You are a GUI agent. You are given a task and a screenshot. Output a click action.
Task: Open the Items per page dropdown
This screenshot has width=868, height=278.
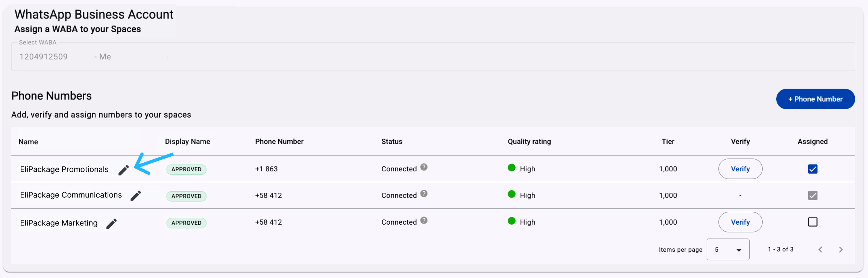pyautogui.click(x=728, y=249)
